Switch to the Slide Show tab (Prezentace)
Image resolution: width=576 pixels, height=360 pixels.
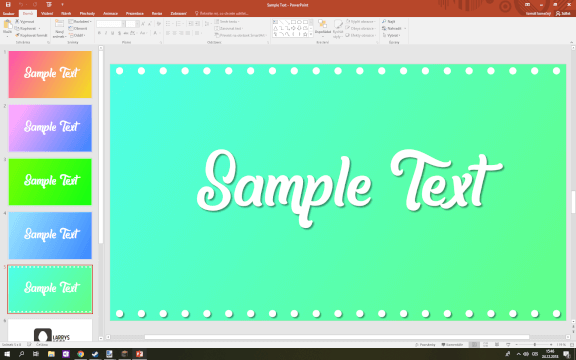[134, 13]
